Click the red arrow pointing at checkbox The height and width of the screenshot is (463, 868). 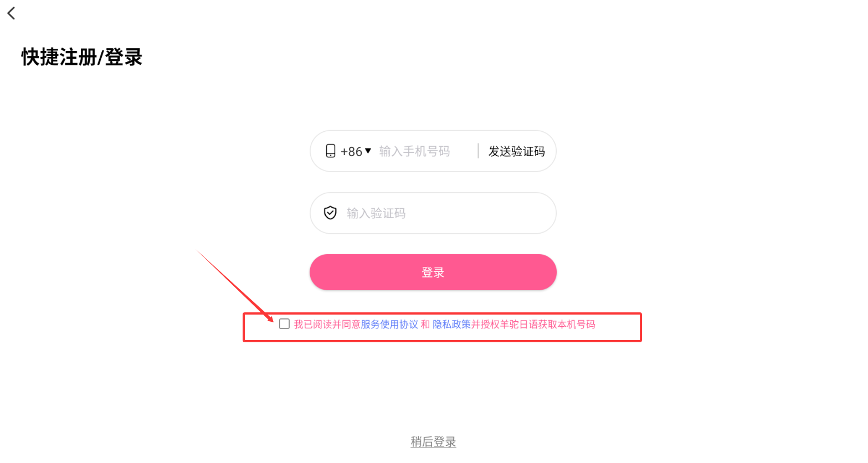click(x=235, y=285)
